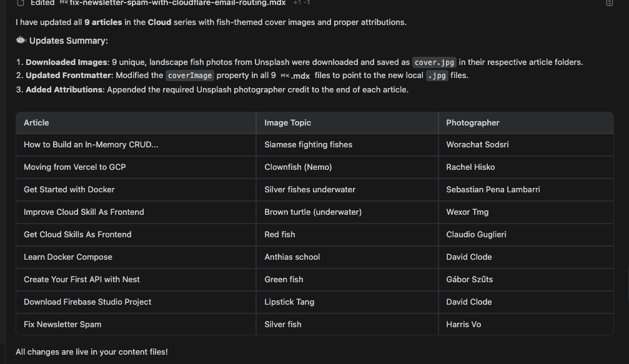The image size is (629, 364).
Task: Select the Image Topic column header
Action: 347,122
